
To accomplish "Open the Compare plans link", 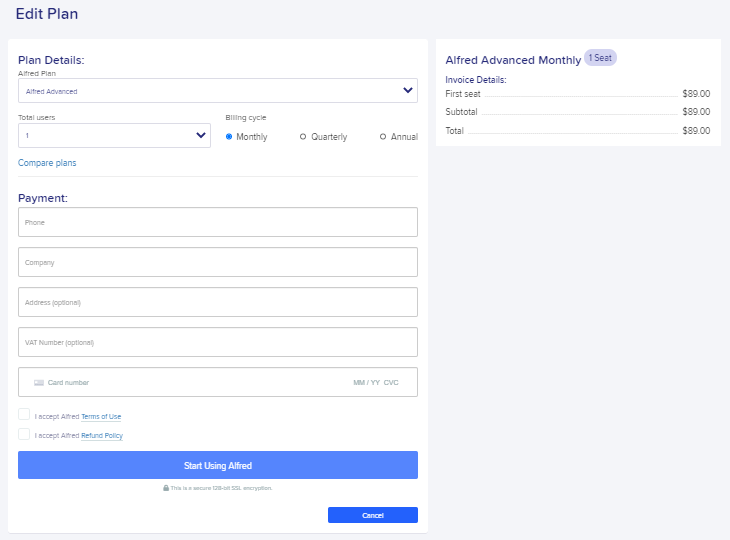I will click(x=47, y=163).
